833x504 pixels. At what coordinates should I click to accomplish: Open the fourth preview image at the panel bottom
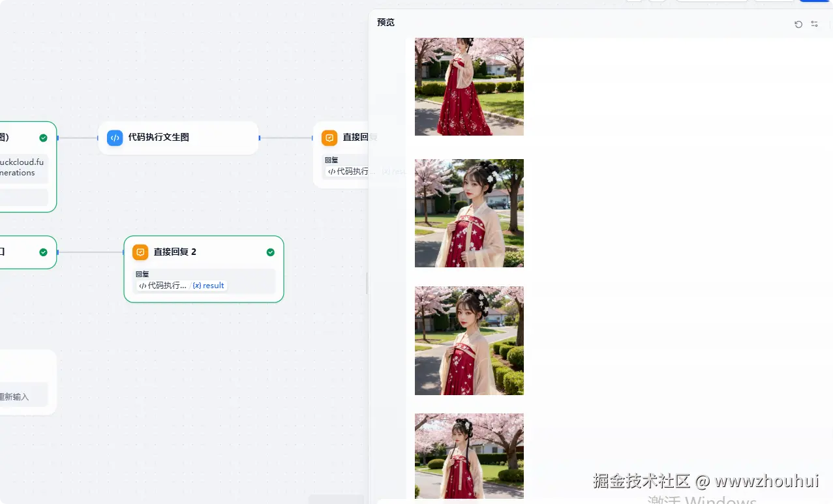click(x=469, y=456)
